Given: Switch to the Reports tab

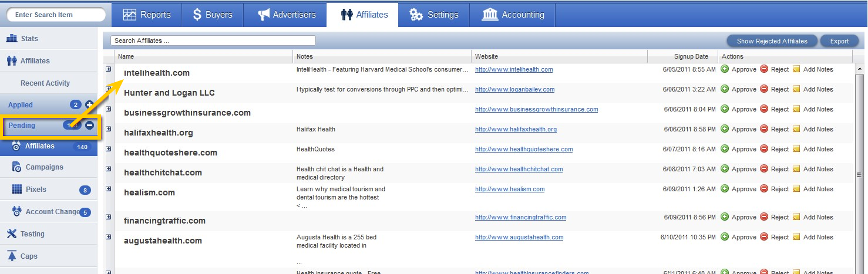Looking at the screenshot, I should tap(147, 15).
